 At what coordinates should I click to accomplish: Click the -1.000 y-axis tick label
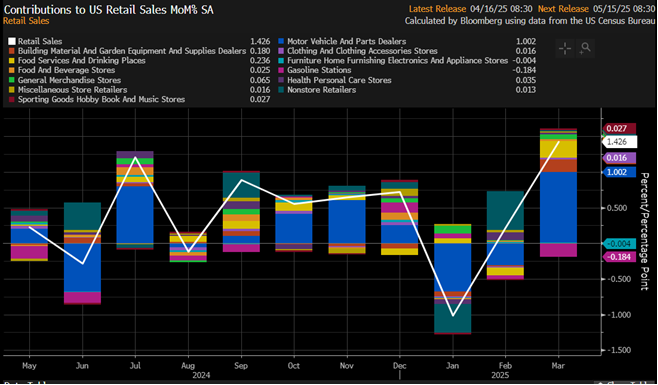point(619,315)
